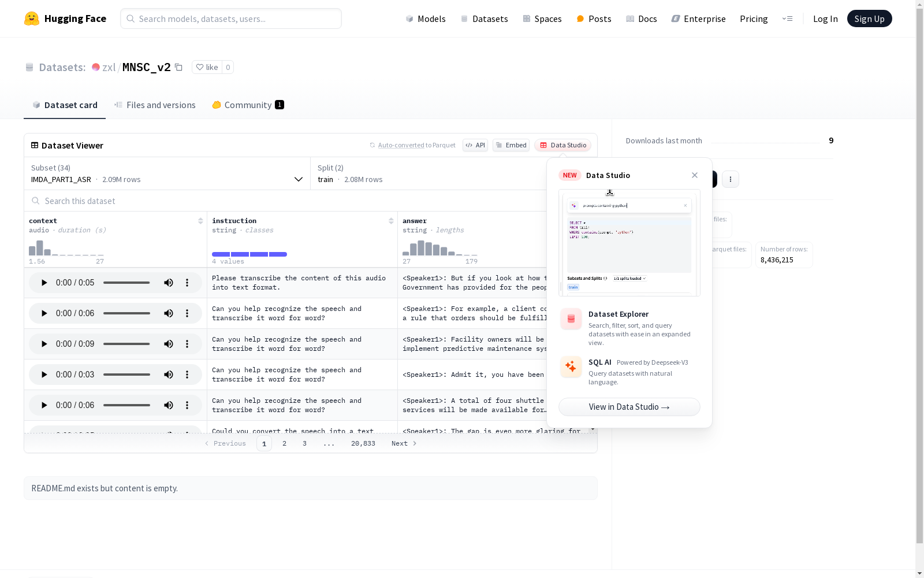Jump to last page 20,833
The width and height of the screenshot is (924, 578).
pyautogui.click(x=363, y=443)
